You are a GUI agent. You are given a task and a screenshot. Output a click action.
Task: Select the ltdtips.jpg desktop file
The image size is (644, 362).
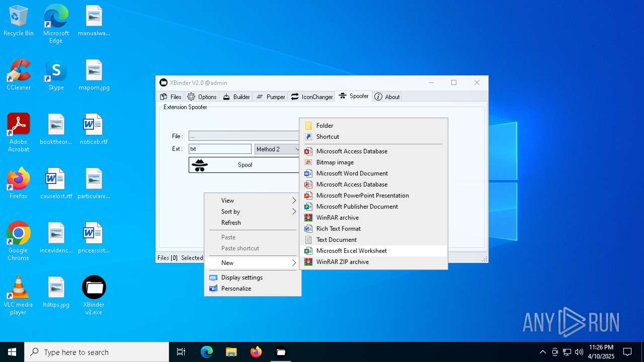(56, 293)
